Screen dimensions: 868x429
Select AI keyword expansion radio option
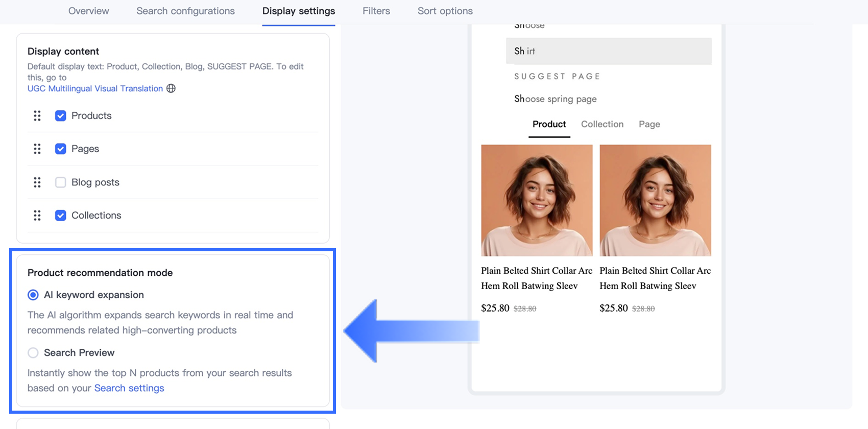(x=33, y=295)
